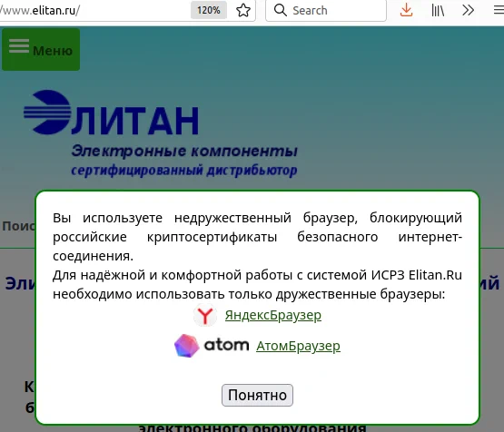Click the atom browser logo
The width and height of the screenshot is (504, 432).
(x=212, y=346)
